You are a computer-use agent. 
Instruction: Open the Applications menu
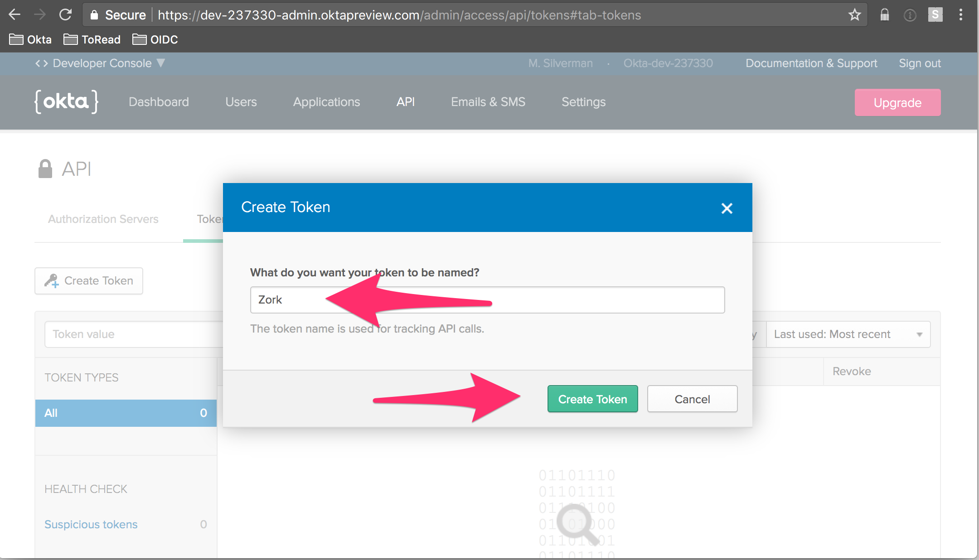tap(326, 102)
